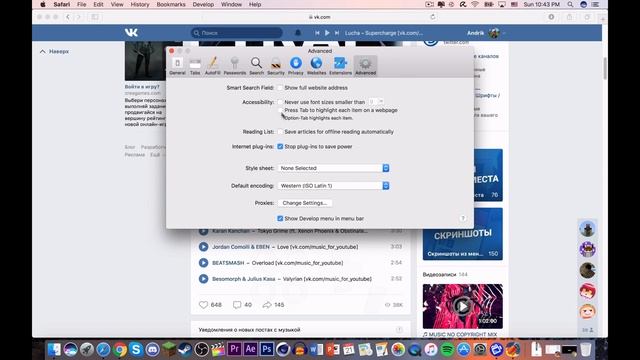Open the Extensions preferences pane
Image resolution: width=640 pixels, height=360 pixels.
(x=340, y=66)
